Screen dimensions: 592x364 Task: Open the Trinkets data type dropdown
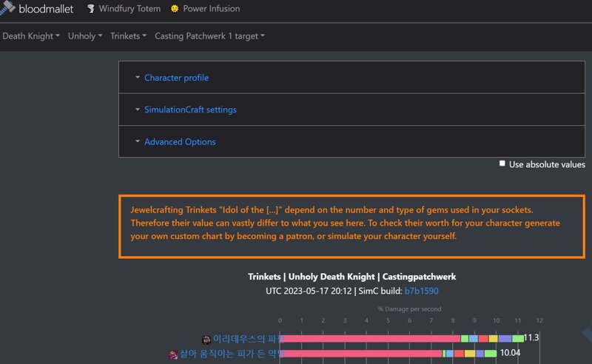coord(128,36)
